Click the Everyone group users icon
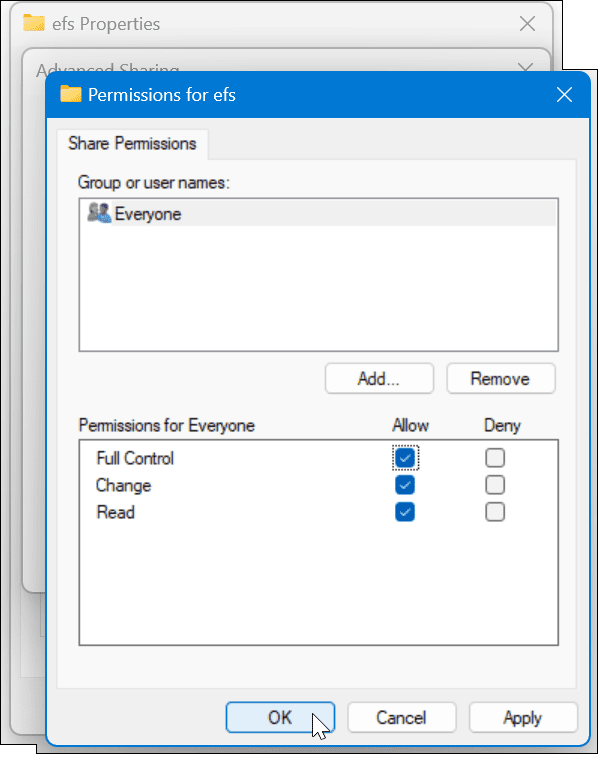598x761 pixels. [99, 213]
